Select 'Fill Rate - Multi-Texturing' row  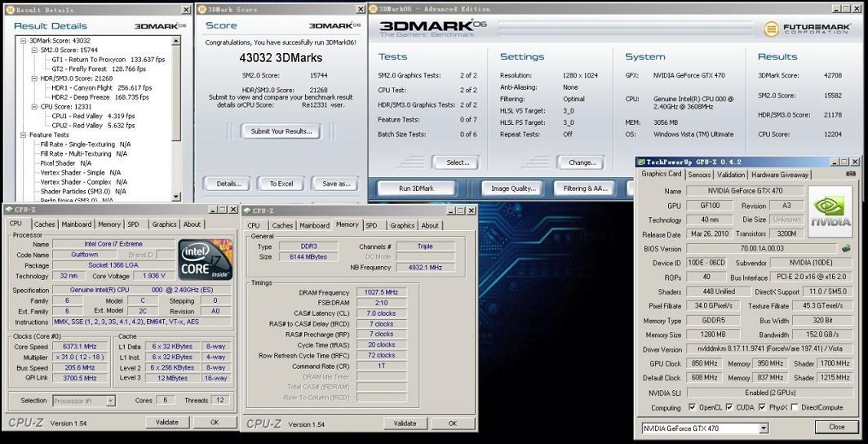click(x=83, y=153)
